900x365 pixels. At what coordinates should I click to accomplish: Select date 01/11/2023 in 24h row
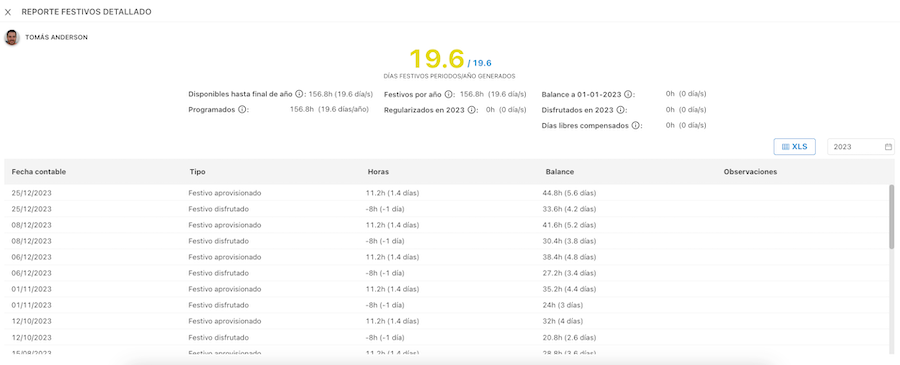[x=32, y=305]
